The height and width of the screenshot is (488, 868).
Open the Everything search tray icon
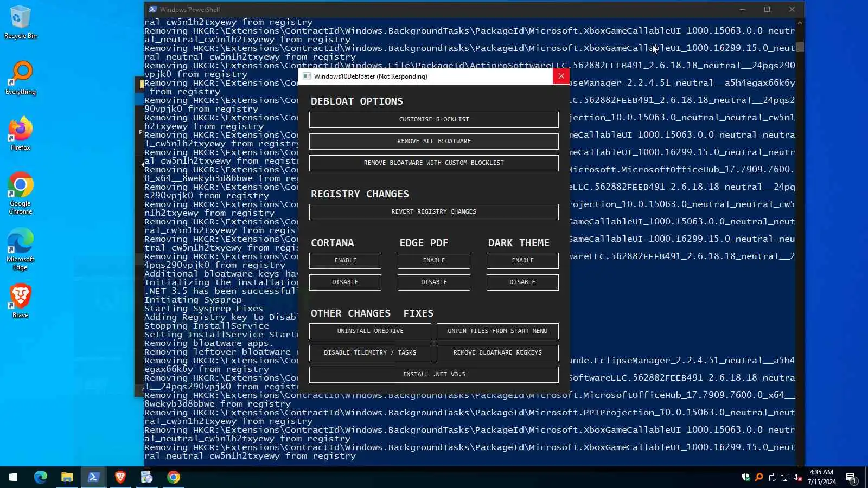tap(759, 477)
